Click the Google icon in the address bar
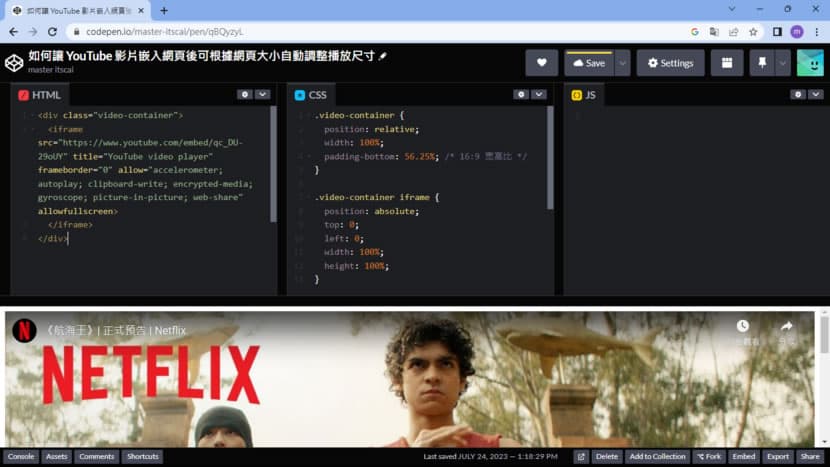The width and height of the screenshot is (830, 467). [x=694, y=32]
